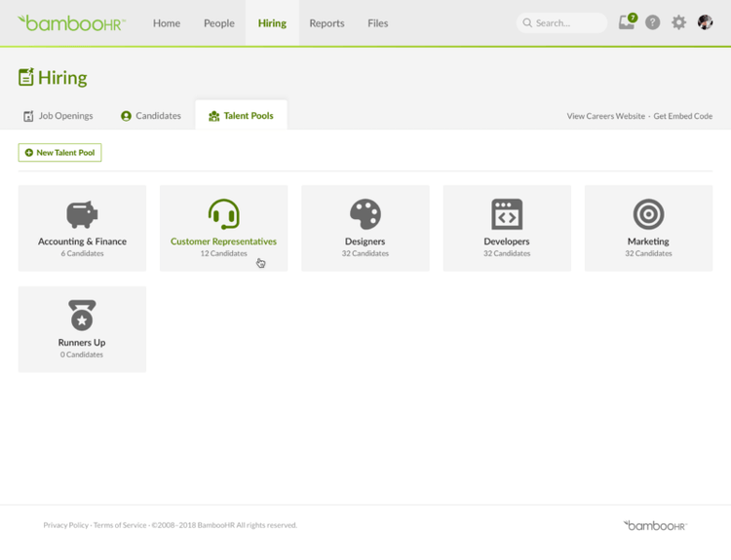This screenshot has height=560, width=731.
Task: Click the 0 Candidates count text
Action: 82,355
